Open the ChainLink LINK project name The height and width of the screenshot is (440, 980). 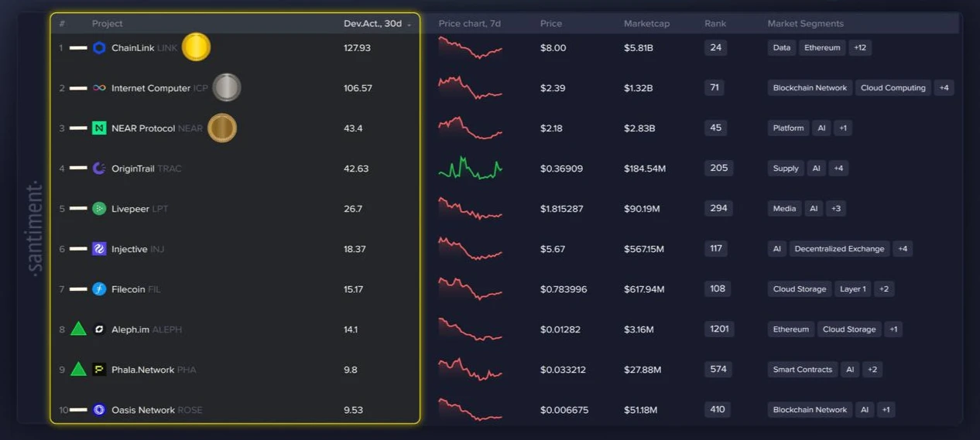click(144, 48)
